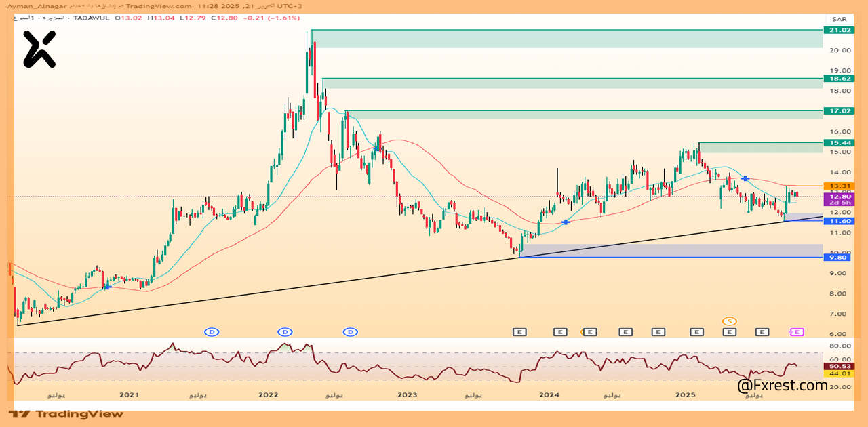Open the @Fxrest.com watermark link

(x=783, y=386)
